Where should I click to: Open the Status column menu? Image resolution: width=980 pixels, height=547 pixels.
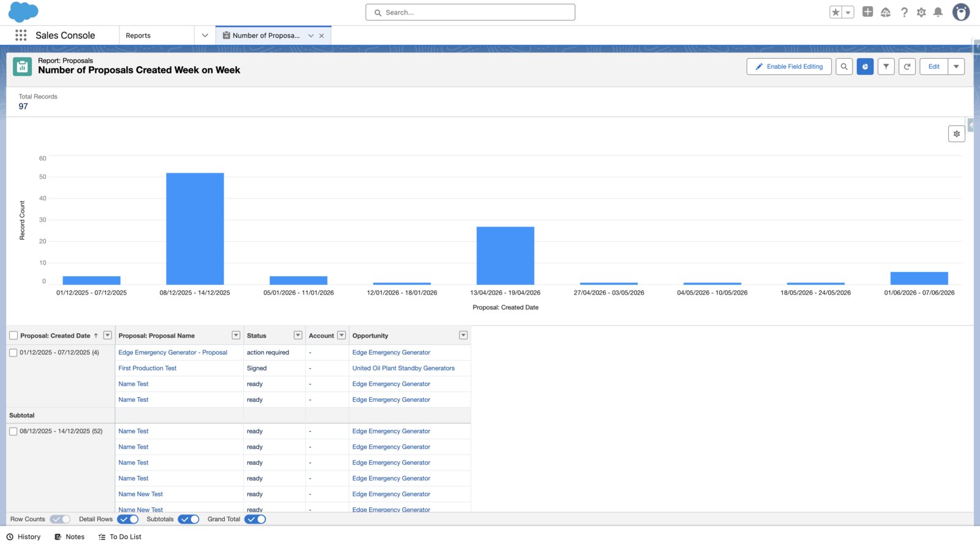point(298,335)
